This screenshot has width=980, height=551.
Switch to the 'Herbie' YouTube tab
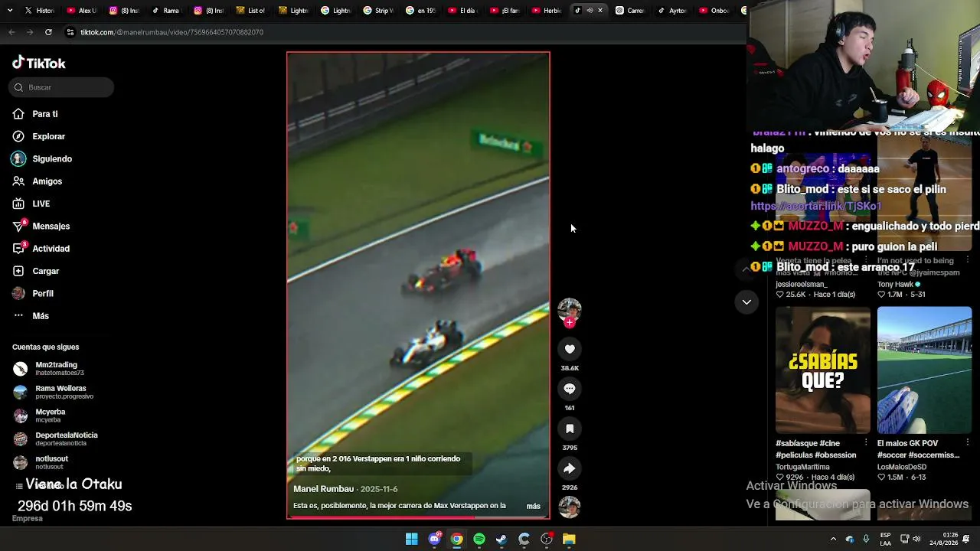click(x=547, y=11)
